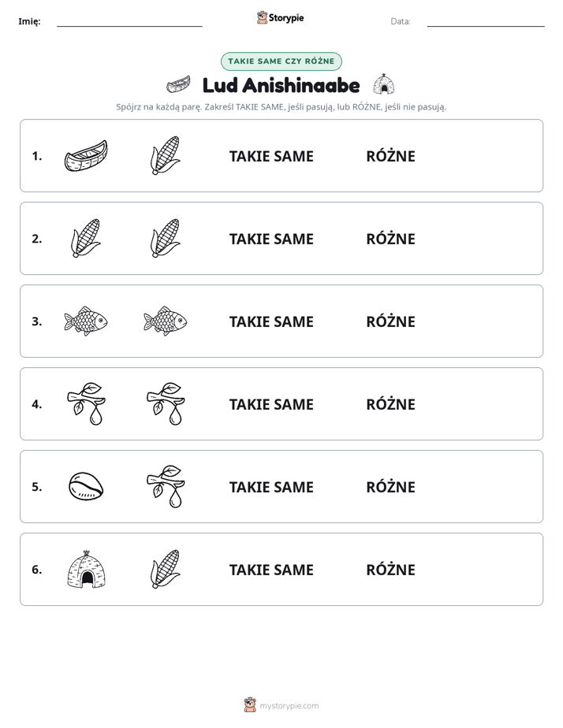
Task: Click the wigwam icon in row 6
Action: tap(87, 569)
